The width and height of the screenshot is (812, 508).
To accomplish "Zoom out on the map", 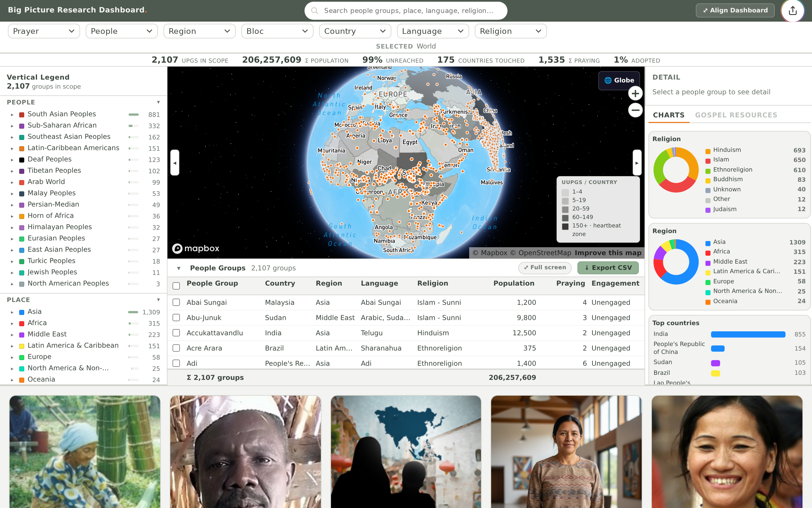I will [x=635, y=110].
